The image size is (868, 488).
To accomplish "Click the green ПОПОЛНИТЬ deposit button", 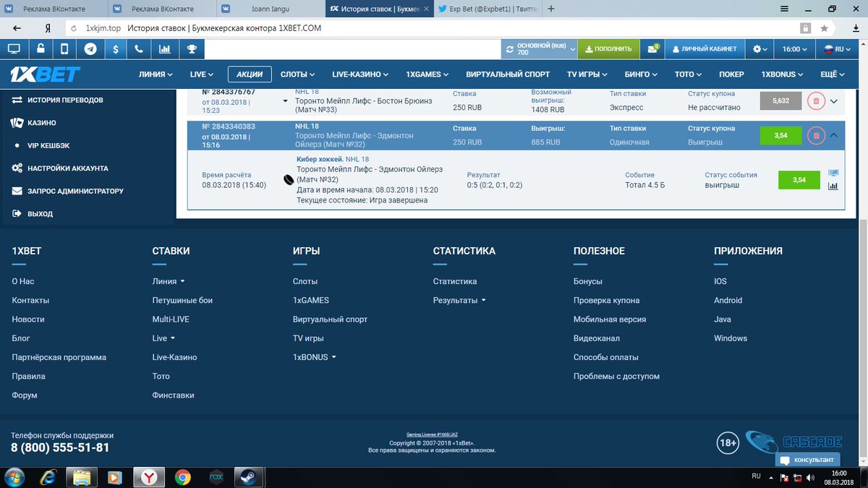I will [x=608, y=49].
